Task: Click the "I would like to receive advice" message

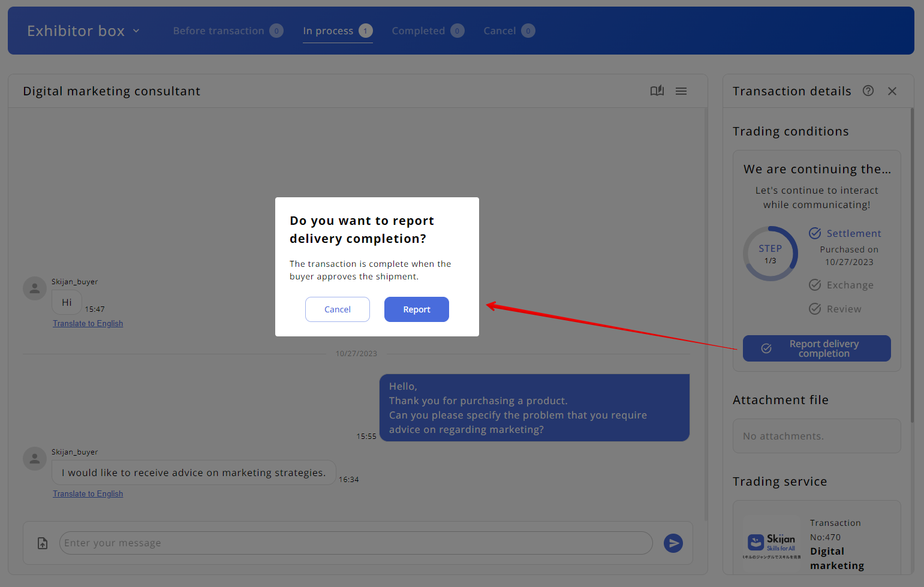Action: coord(194,472)
